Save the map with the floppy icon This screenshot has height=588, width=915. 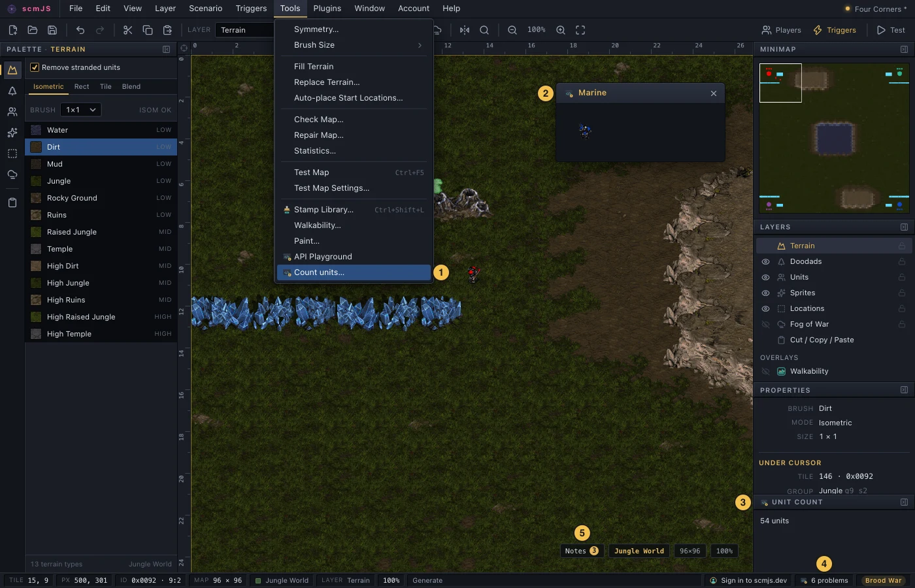(x=52, y=30)
